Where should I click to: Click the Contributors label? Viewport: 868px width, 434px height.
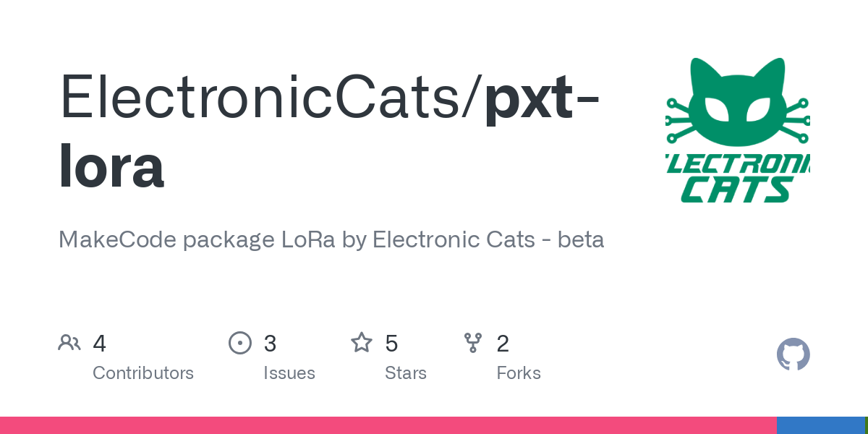pos(143,373)
